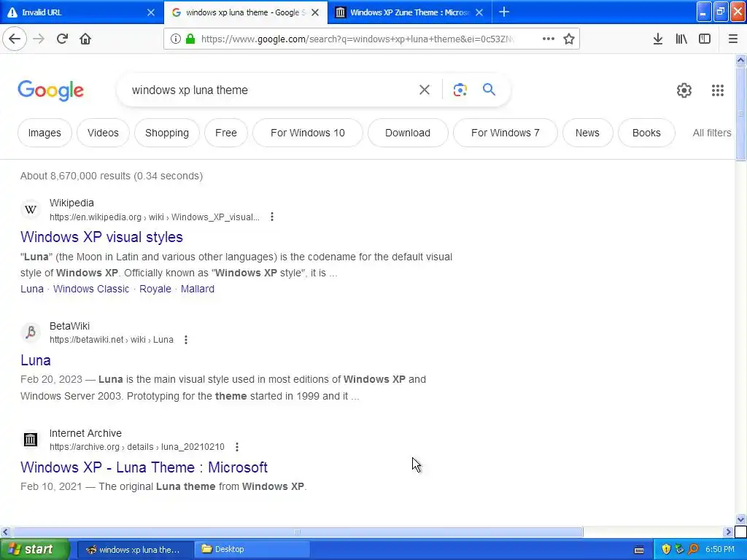Click the on-screen keyboard tray icon
The image size is (747, 560).
(639, 550)
